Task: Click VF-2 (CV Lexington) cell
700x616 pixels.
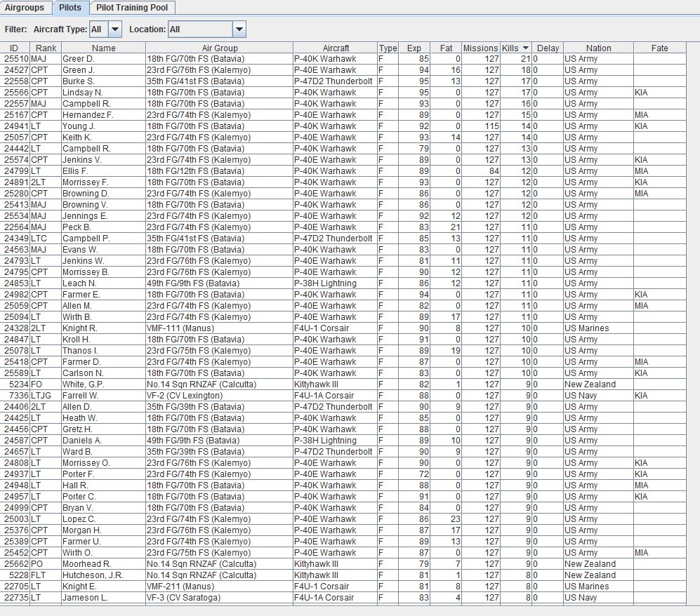Action: (219, 396)
